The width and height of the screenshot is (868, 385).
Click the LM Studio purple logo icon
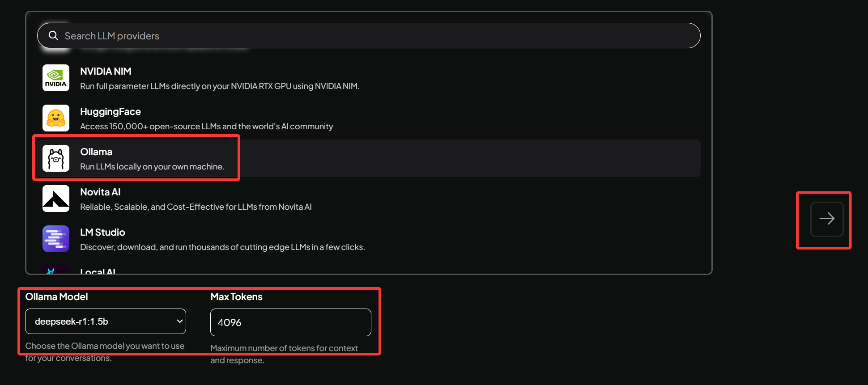pyautogui.click(x=56, y=239)
